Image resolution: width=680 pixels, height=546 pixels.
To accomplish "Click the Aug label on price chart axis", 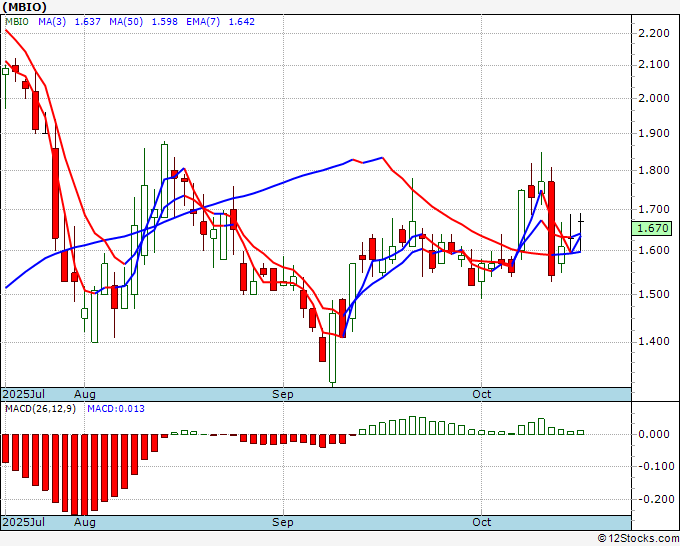I will tap(85, 395).
